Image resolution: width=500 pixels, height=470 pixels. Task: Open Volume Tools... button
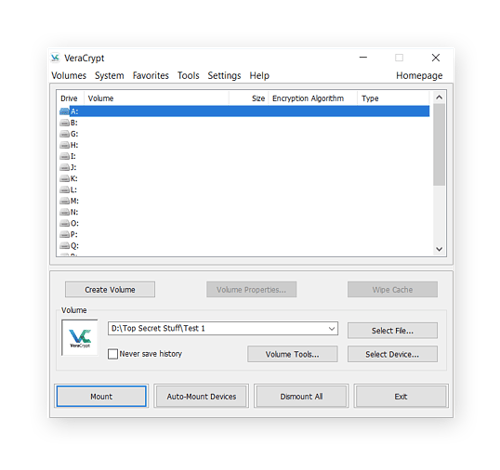[292, 354]
